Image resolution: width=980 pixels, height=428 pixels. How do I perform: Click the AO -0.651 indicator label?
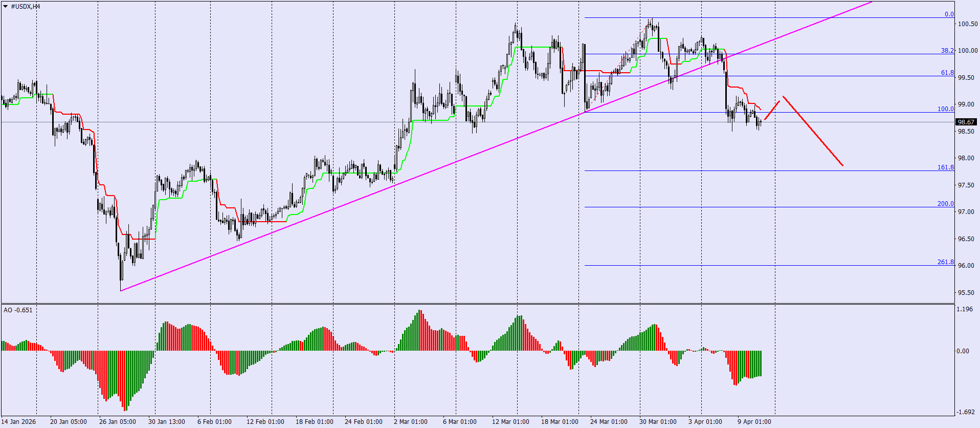click(18, 310)
